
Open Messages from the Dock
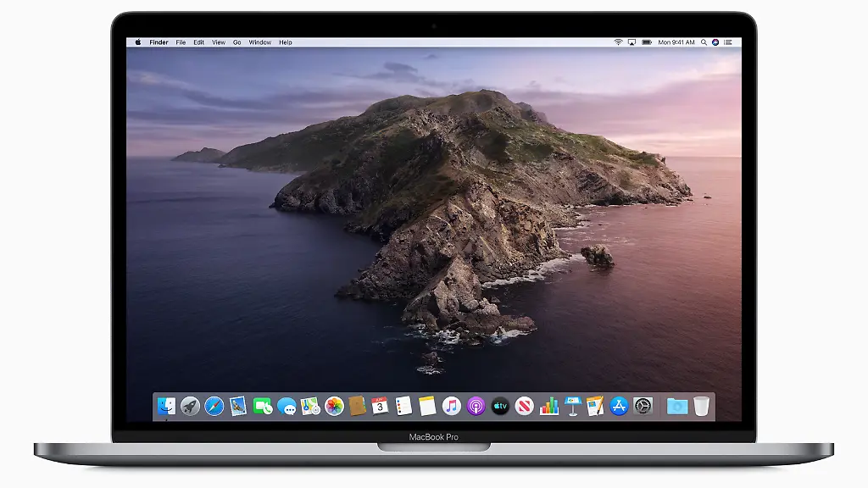tap(287, 405)
